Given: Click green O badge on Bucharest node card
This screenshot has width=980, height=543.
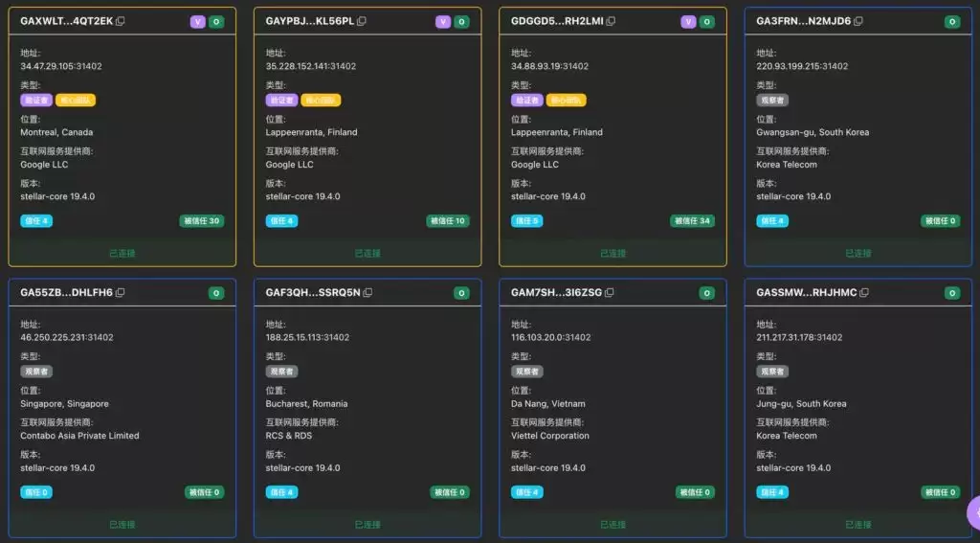Looking at the screenshot, I should tap(461, 293).
